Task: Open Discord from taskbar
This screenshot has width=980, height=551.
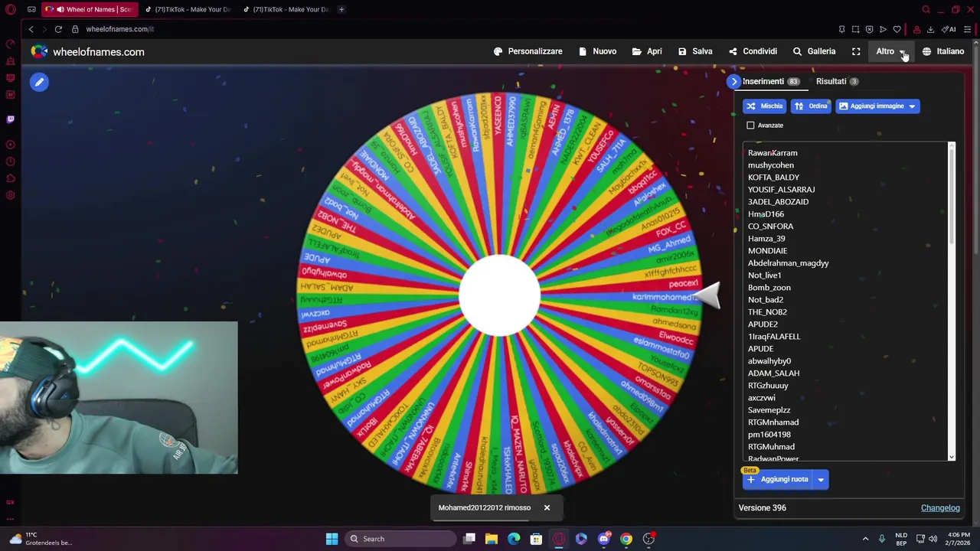Action: 604,539
